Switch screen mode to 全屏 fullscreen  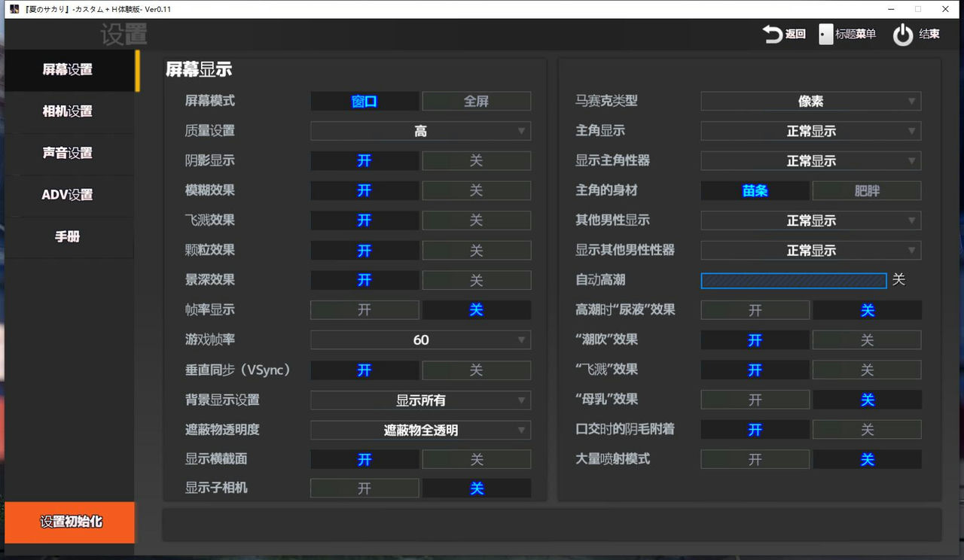(x=476, y=101)
